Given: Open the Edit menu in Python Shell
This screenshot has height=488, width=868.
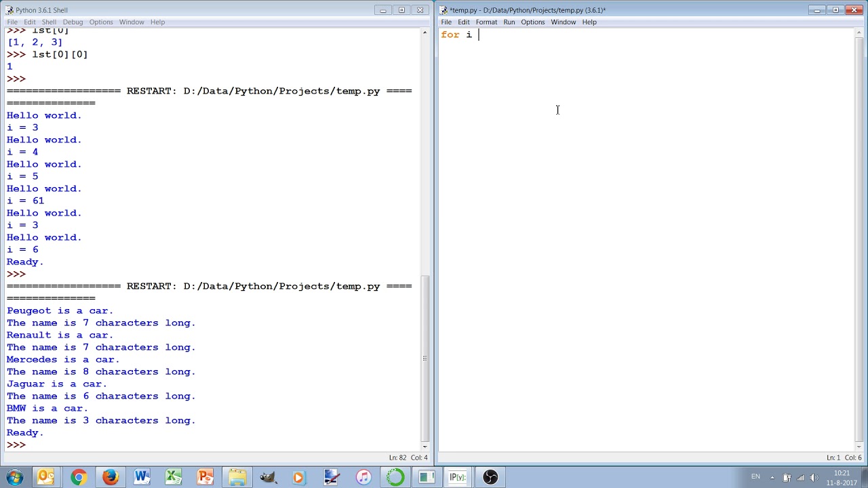Looking at the screenshot, I should 30,22.
